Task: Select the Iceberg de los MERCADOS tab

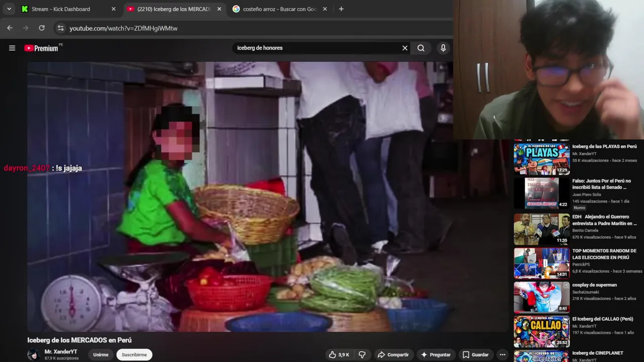Action: pos(174,9)
